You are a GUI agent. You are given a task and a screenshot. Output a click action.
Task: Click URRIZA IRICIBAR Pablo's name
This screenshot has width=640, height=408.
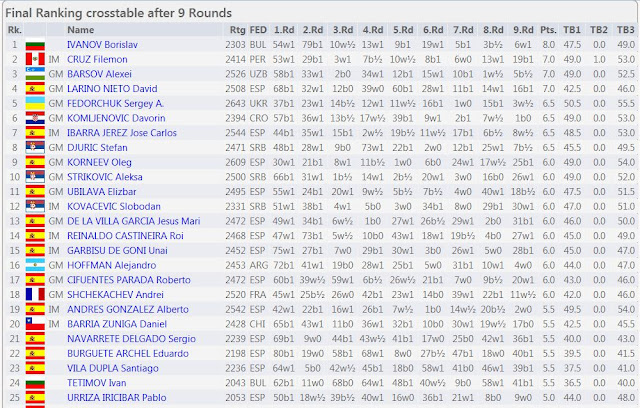(113, 397)
